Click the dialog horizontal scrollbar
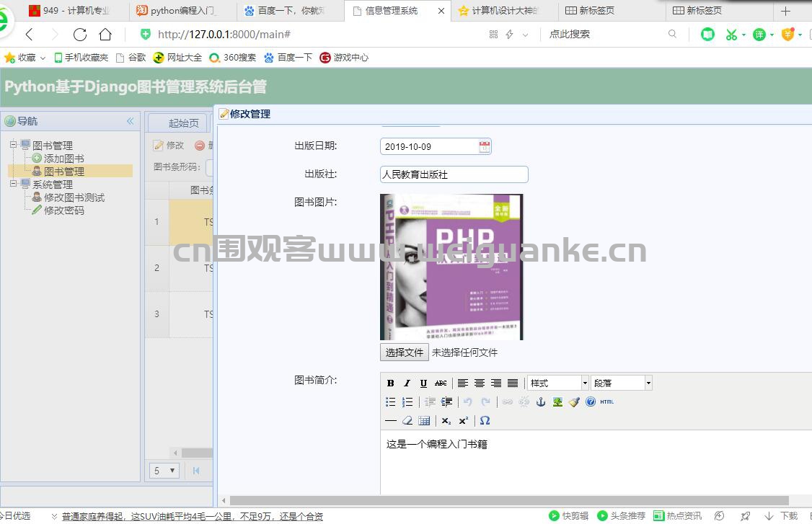812x524 pixels. click(x=509, y=501)
